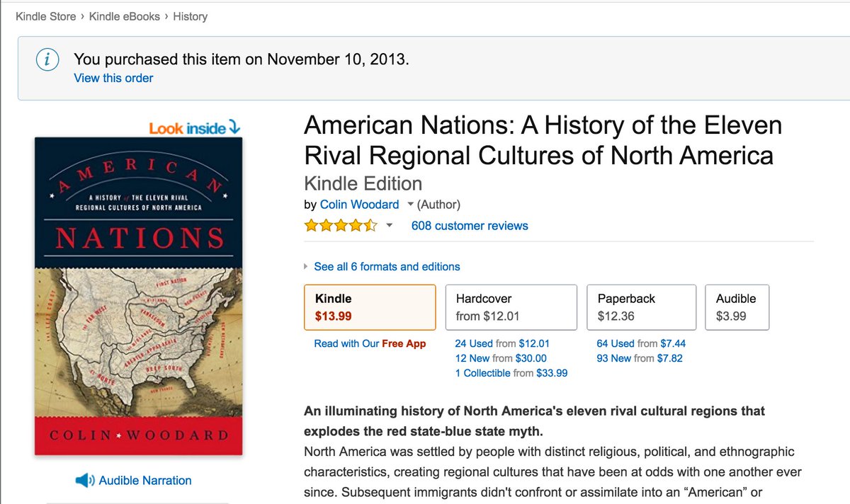Click the American Nations book cover thumbnail
Viewport: 850px width, 504px height.
139,296
